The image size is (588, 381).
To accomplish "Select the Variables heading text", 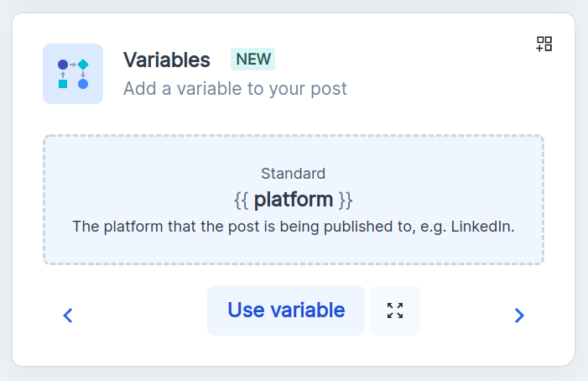I will click(167, 60).
